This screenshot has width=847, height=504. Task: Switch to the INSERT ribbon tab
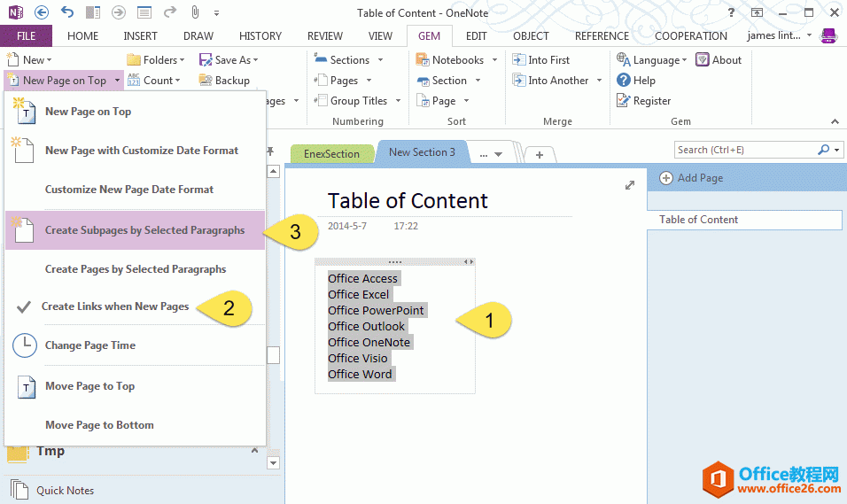(140, 36)
